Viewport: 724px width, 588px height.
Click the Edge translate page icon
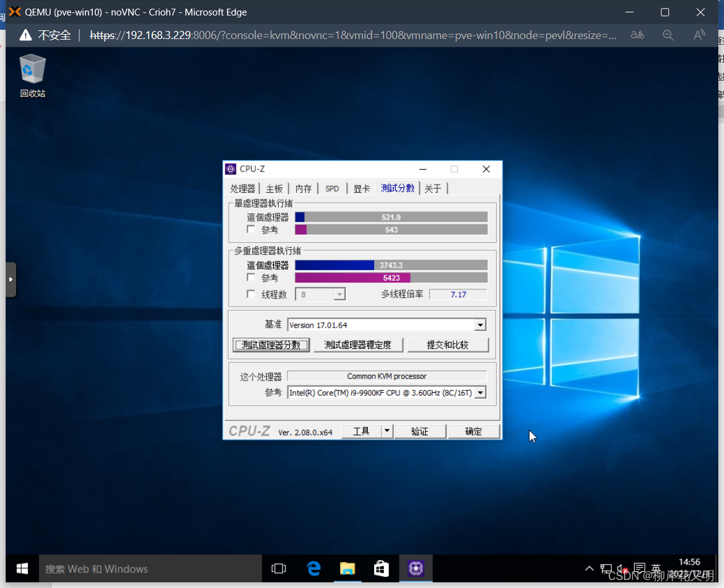pos(637,35)
